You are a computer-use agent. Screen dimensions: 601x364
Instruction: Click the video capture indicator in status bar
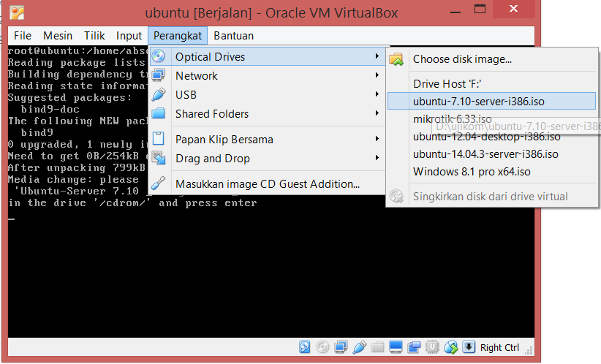click(x=414, y=347)
